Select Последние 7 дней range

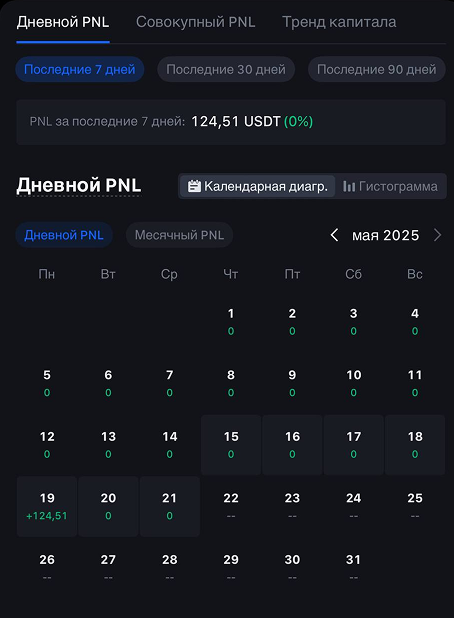pos(80,69)
